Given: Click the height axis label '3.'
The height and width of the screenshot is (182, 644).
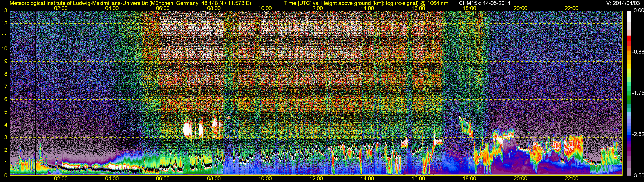Looking at the screenshot, I should pos(6,137).
